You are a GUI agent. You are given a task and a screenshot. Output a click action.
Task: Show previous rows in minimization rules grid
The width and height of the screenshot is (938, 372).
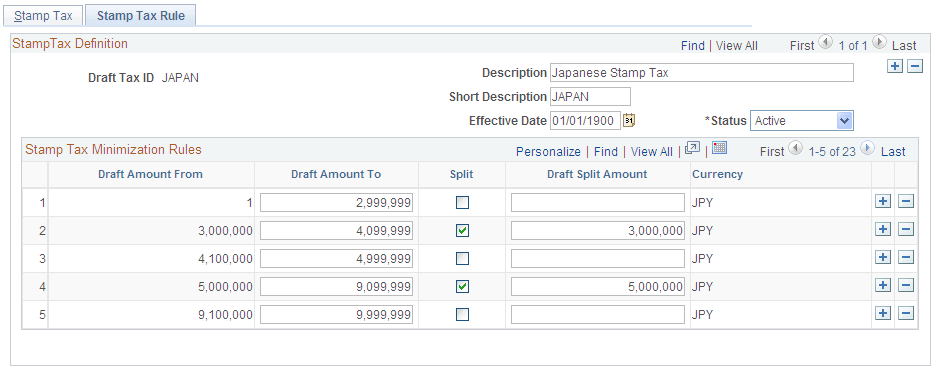pyautogui.click(x=795, y=148)
